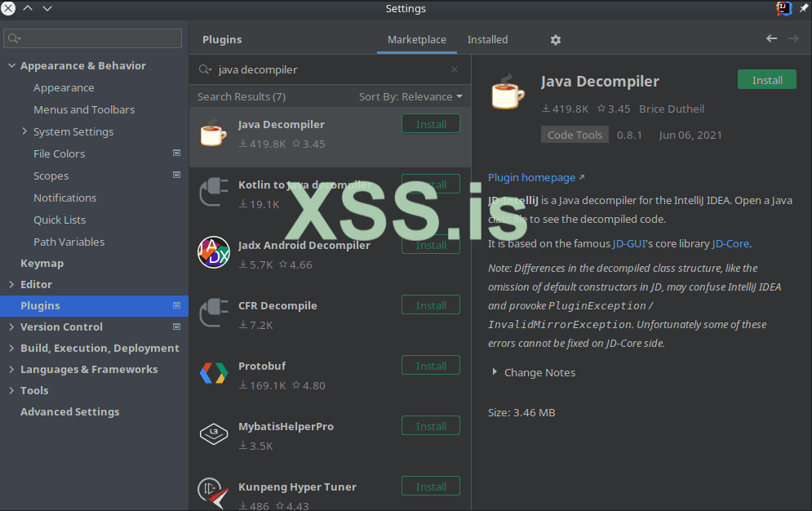Select the Plugins settings page
This screenshot has width=812, height=511.
click(94, 305)
